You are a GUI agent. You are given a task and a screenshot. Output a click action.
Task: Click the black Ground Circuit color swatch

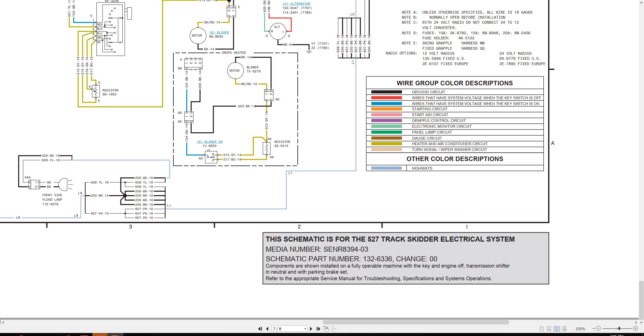pyautogui.click(x=386, y=92)
